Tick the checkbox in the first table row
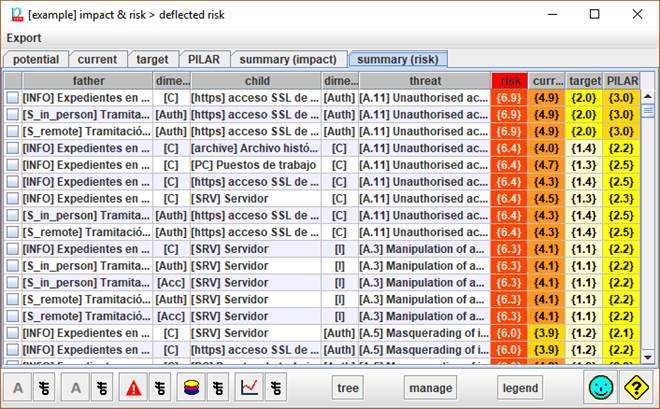660x409 pixels. (13, 98)
